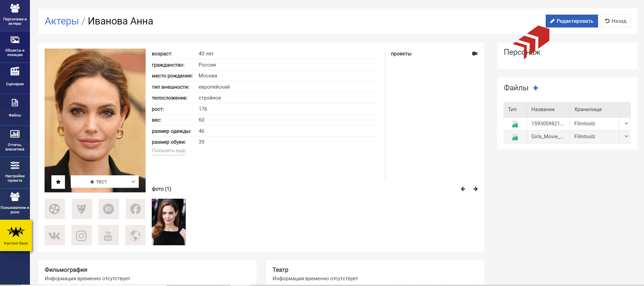Click the Показать еще link
This screenshot has height=286, width=644.
click(x=168, y=150)
